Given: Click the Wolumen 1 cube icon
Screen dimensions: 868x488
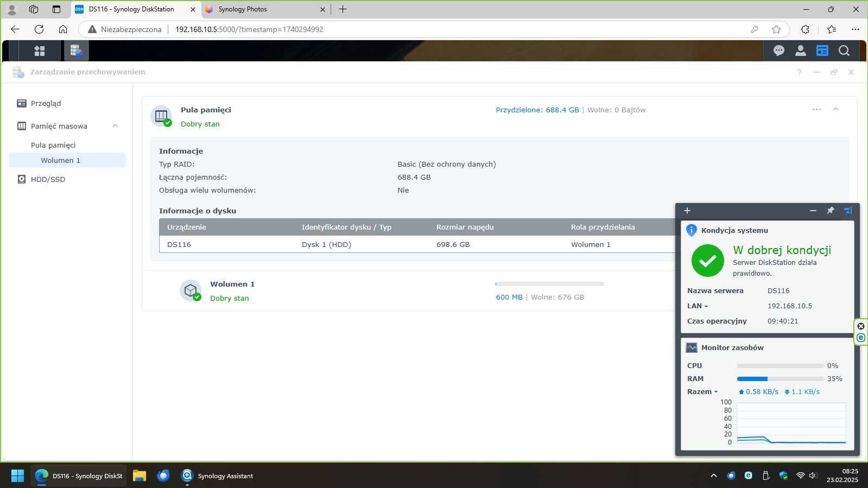Looking at the screenshot, I should coord(191,290).
